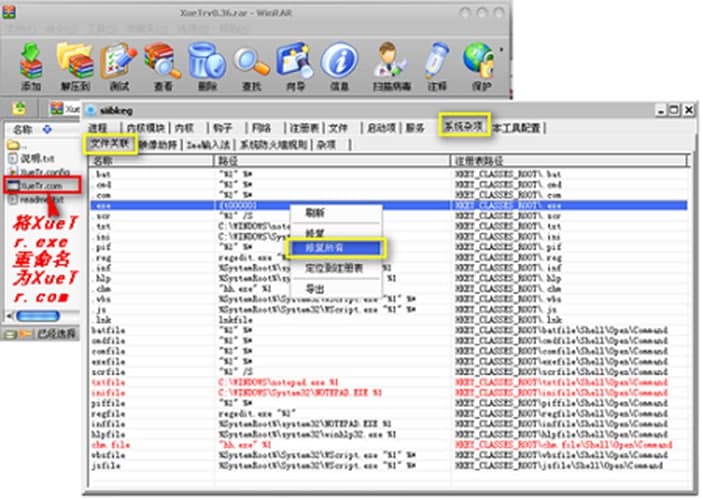This screenshot has height=500, width=703.
Task: Click the Test (测试) archive icon
Action: 119,63
